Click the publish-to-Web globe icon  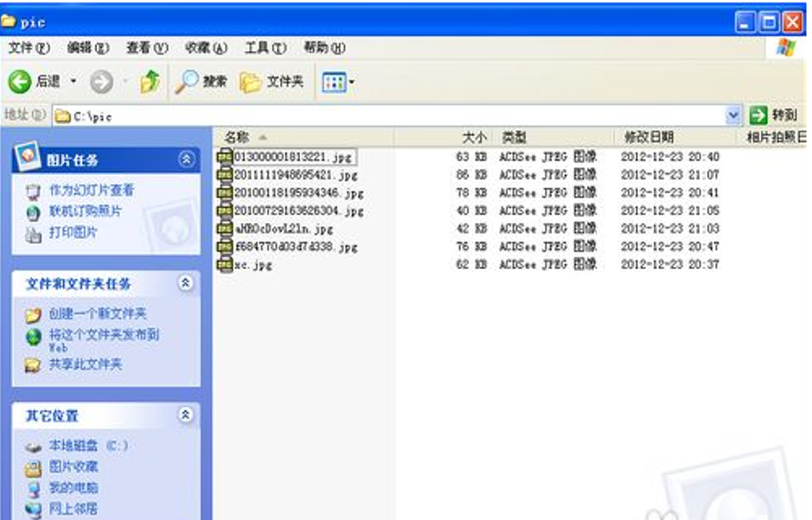tap(34, 337)
